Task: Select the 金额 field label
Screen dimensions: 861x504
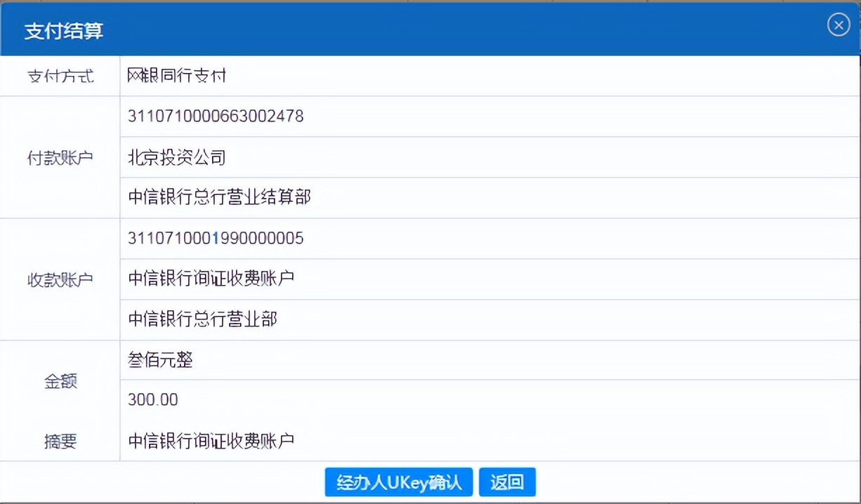Action: pos(59,380)
